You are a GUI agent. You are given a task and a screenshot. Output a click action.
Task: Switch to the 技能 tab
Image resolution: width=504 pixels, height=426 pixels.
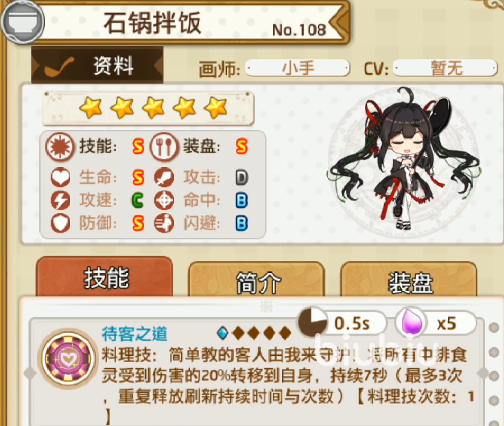[x=104, y=277]
